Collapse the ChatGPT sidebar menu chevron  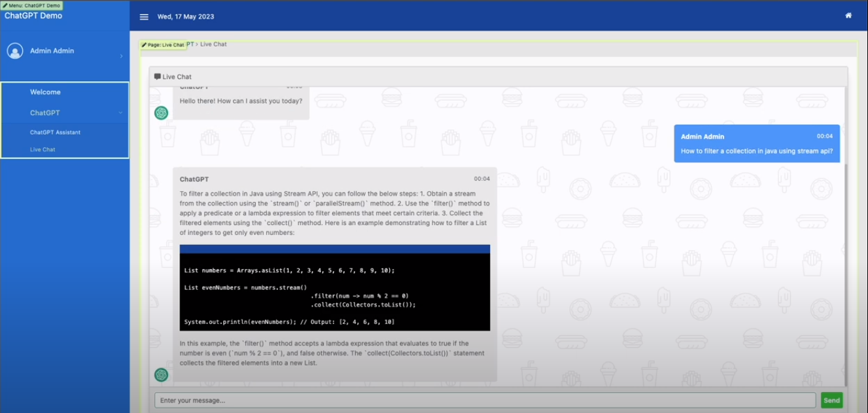click(120, 113)
